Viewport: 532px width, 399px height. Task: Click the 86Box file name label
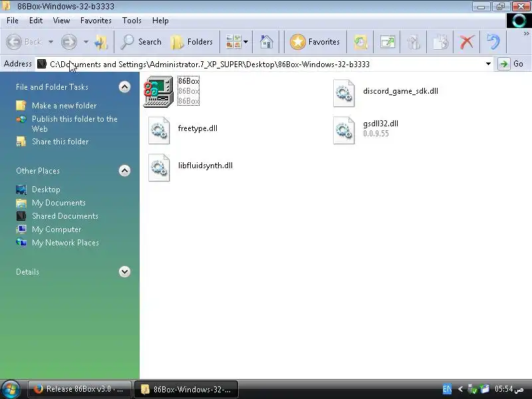pyautogui.click(x=189, y=80)
